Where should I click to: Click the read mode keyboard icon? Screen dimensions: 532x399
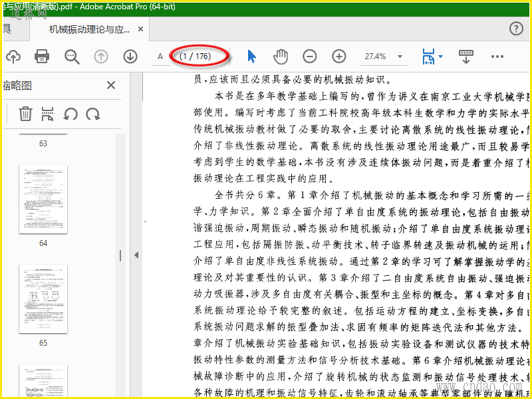click(x=466, y=57)
